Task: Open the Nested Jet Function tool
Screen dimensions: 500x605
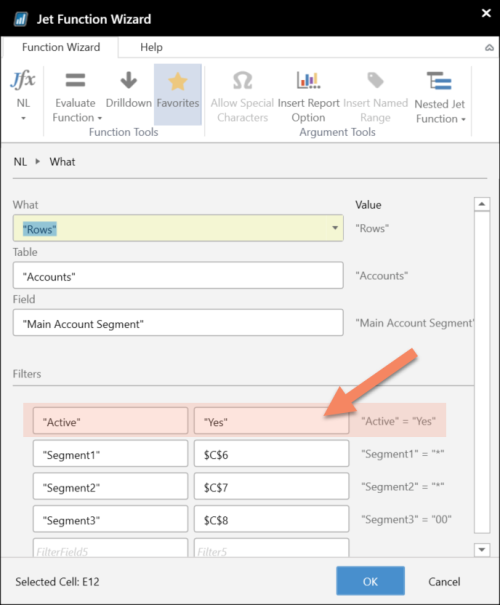Action: 439,81
